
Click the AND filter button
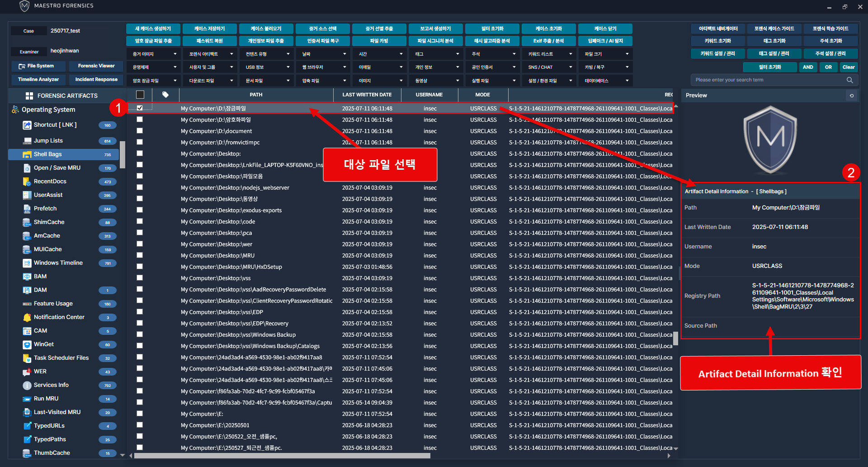point(808,67)
